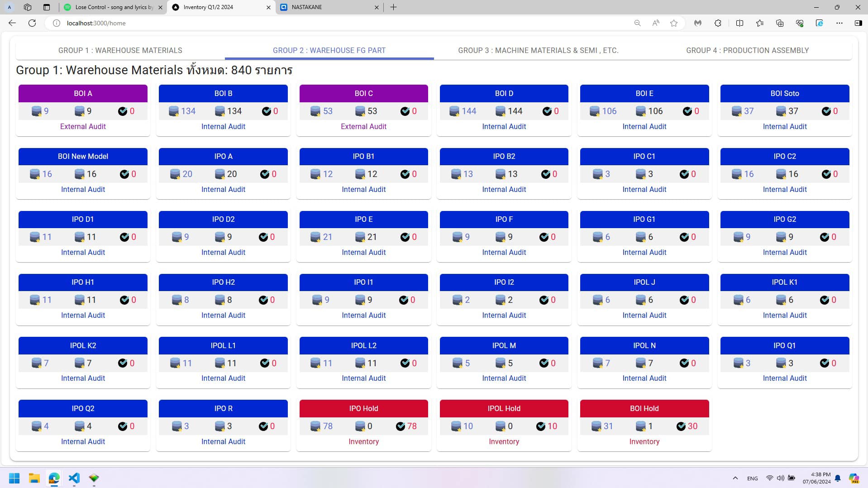Image resolution: width=868 pixels, height=488 pixels.
Task: Click the purple BOI A card header
Action: [x=83, y=94]
